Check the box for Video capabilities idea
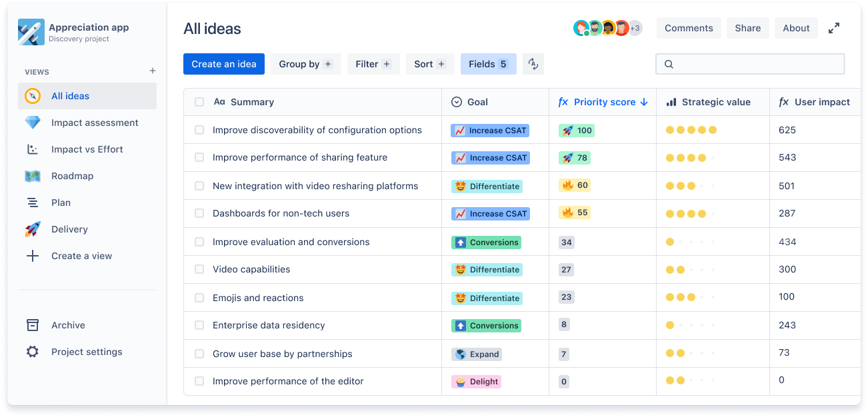 click(x=199, y=269)
